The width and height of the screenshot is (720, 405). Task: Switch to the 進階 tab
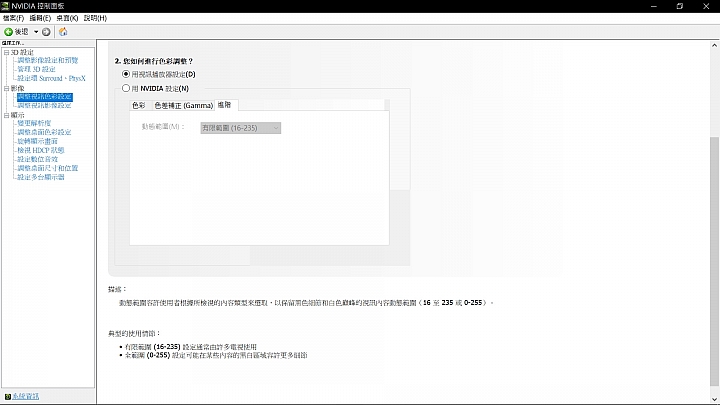pyautogui.click(x=225, y=105)
